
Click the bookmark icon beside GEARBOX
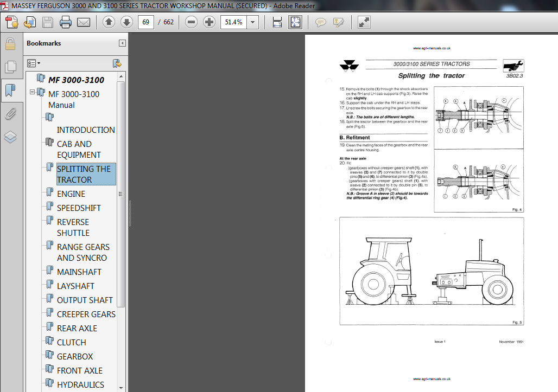tap(49, 355)
